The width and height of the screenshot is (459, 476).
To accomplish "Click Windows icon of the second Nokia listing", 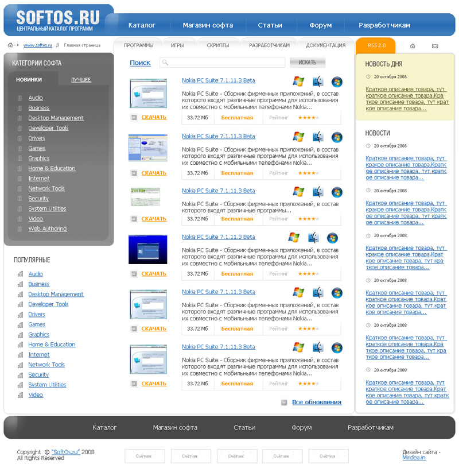I will pos(298,137).
